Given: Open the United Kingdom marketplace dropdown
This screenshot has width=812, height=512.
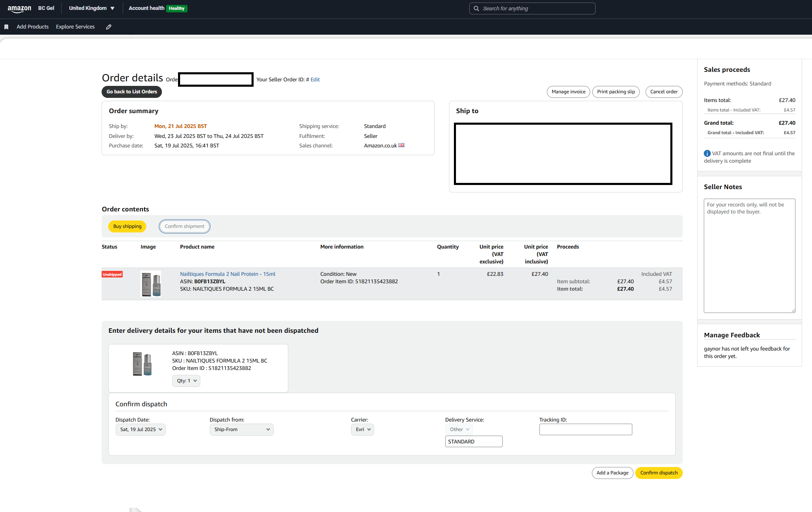Looking at the screenshot, I should [92, 8].
